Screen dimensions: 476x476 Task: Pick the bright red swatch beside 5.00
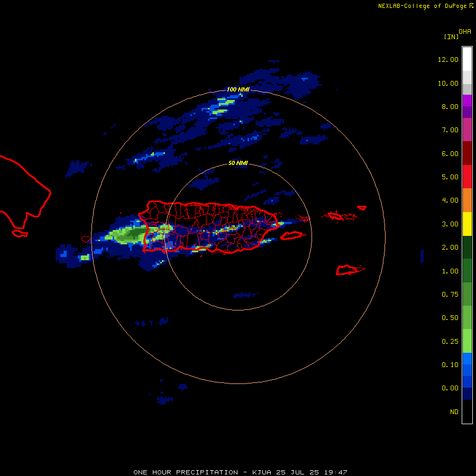(x=467, y=177)
